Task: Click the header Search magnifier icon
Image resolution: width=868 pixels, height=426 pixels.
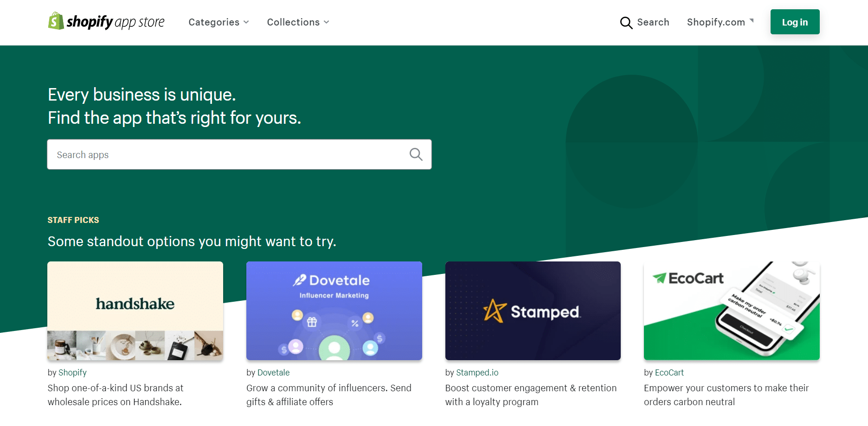Action: click(x=626, y=23)
